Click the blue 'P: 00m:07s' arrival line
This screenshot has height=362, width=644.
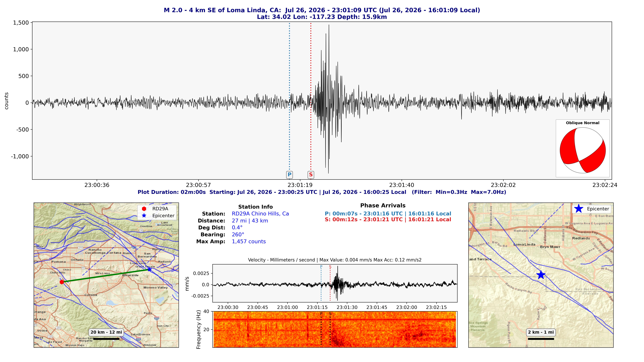[x=388, y=214]
